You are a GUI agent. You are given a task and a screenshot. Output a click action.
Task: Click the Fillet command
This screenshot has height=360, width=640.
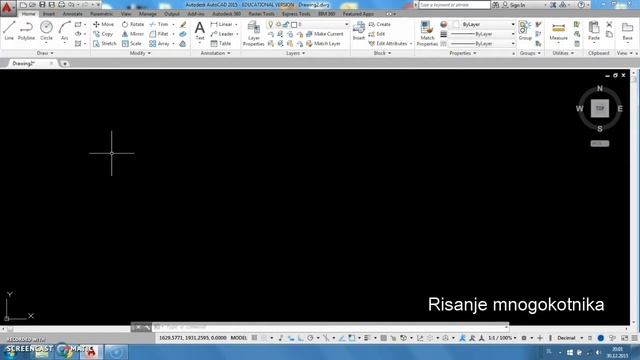(159, 34)
